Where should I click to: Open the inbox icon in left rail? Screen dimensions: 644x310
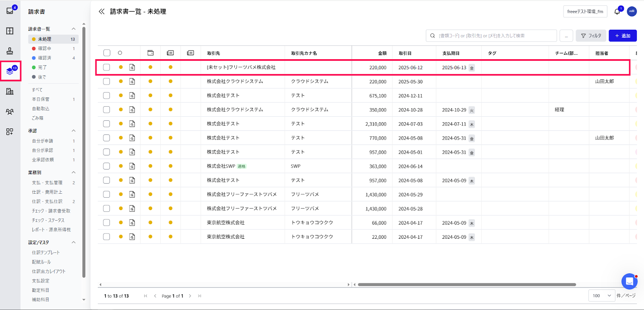point(10,11)
